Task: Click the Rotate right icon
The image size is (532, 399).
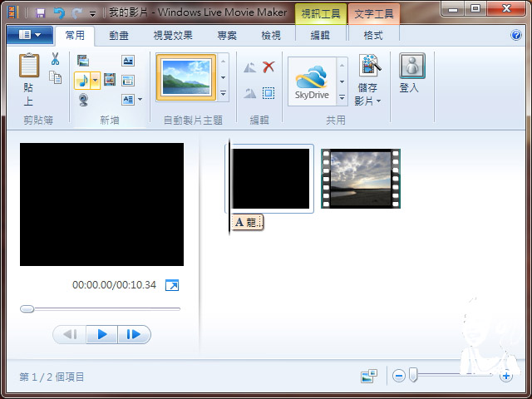Action: click(249, 93)
